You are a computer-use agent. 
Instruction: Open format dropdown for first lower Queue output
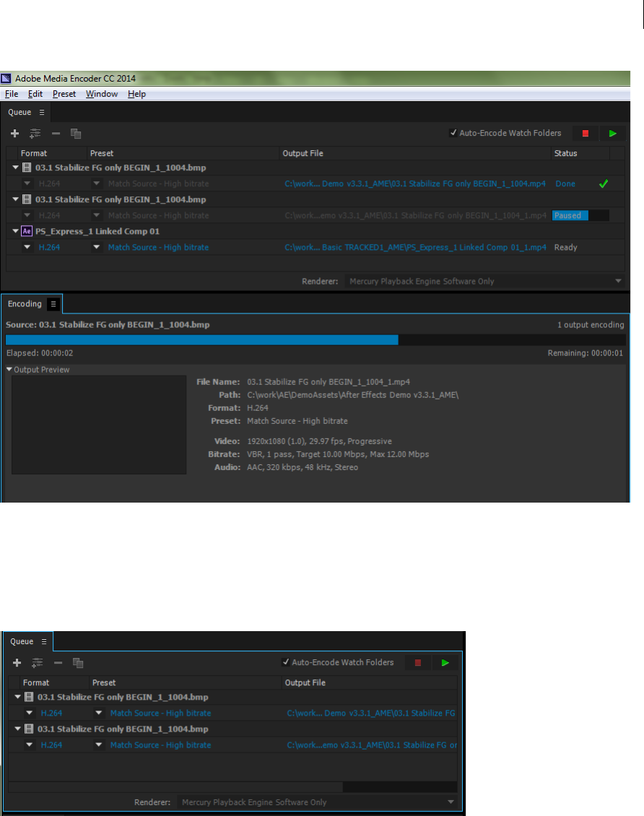29,713
